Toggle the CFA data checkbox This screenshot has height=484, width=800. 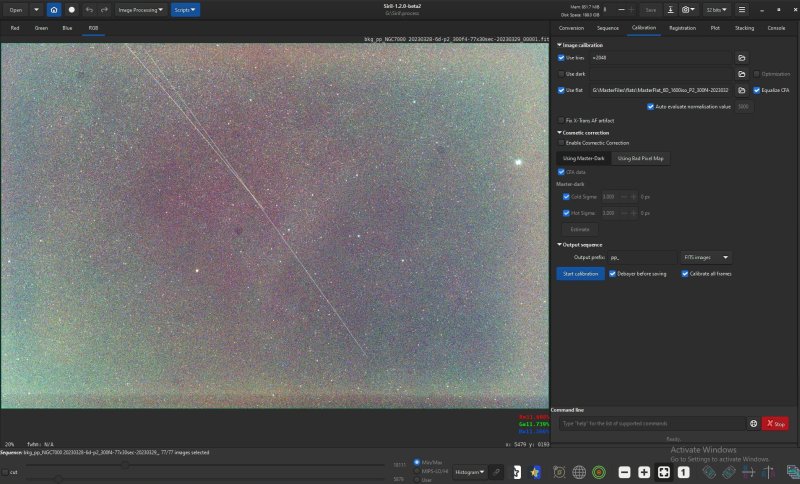tap(561, 172)
